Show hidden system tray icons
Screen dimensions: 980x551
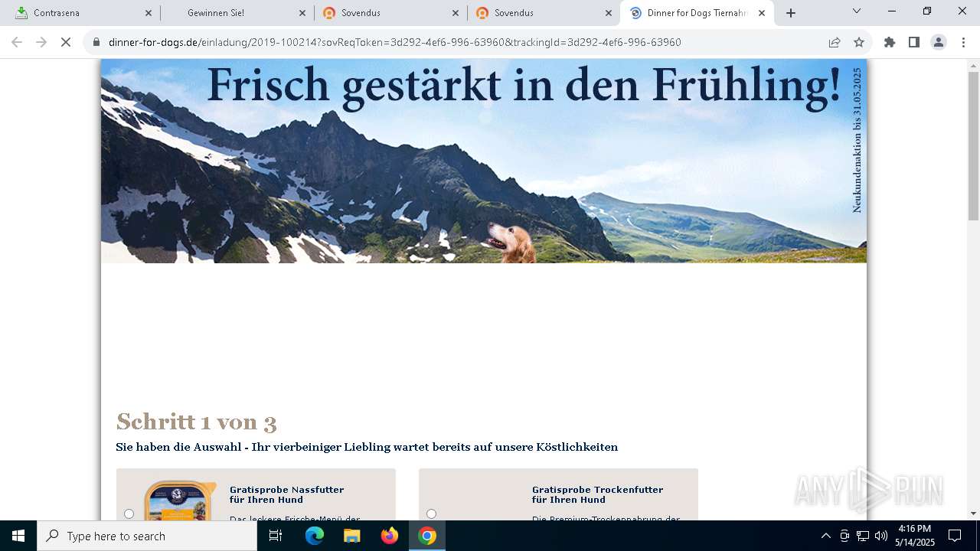[x=825, y=536]
